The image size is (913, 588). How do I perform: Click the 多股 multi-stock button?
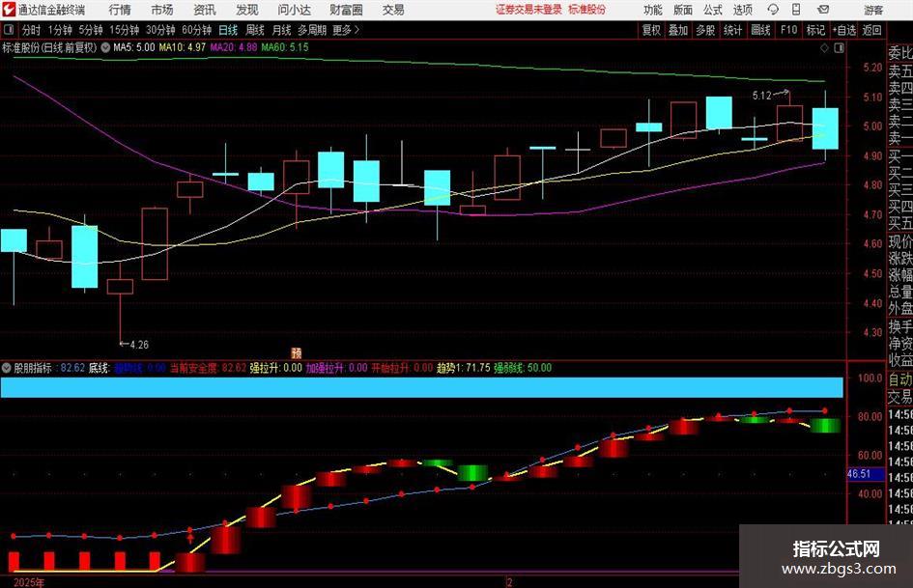705,30
